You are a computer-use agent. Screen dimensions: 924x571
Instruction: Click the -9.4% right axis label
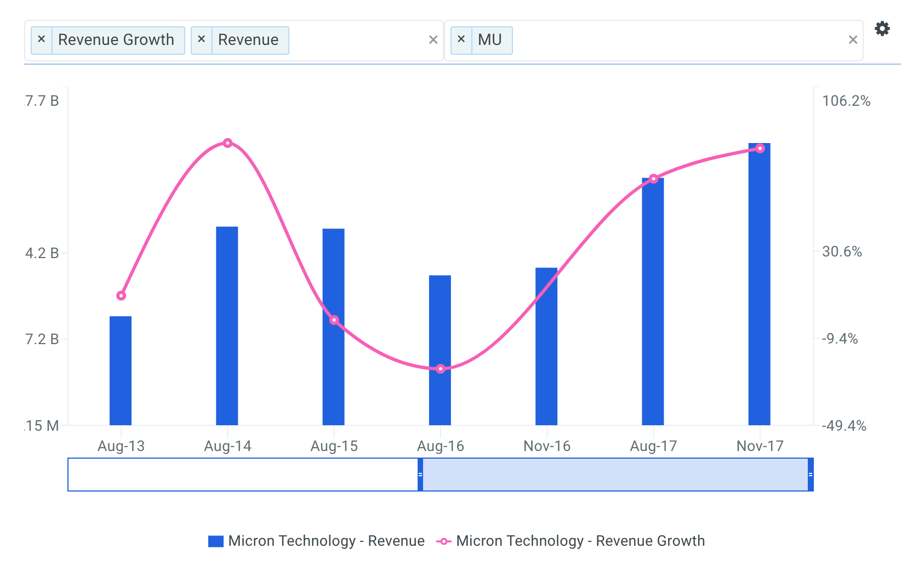[840, 339]
